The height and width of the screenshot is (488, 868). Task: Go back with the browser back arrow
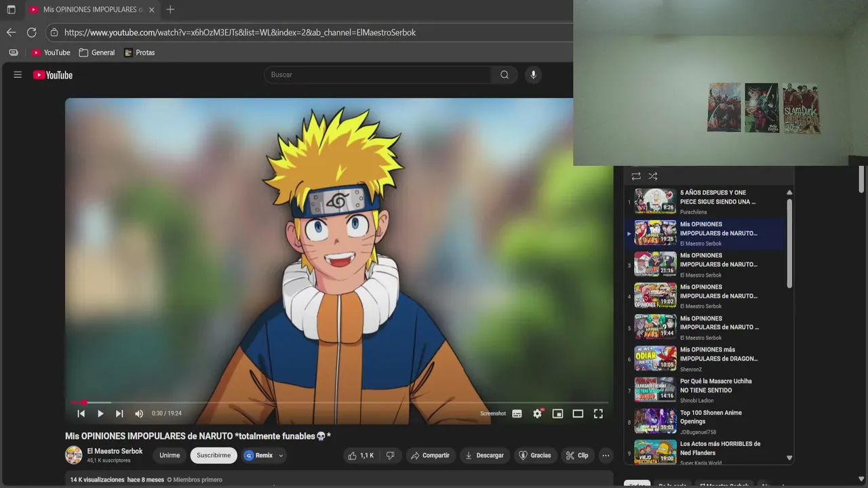[x=11, y=32]
